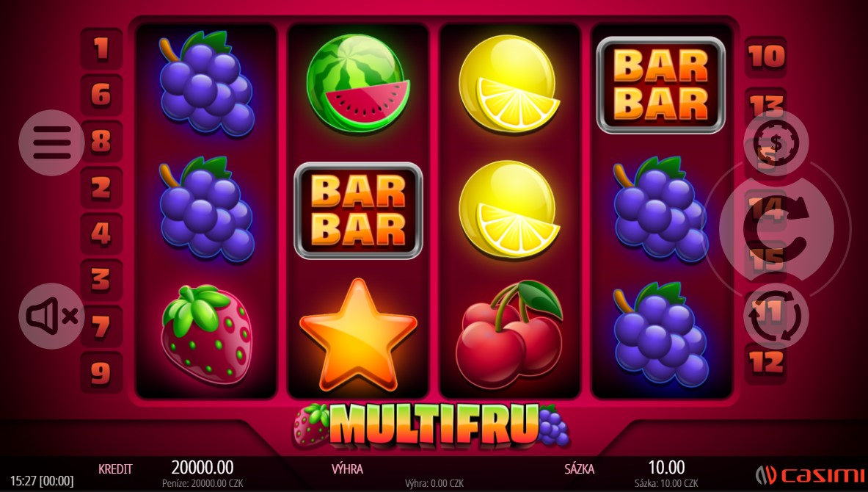Click the top lemon symbol on third reel
This screenshot has width=868, height=492.
[508, 84]
